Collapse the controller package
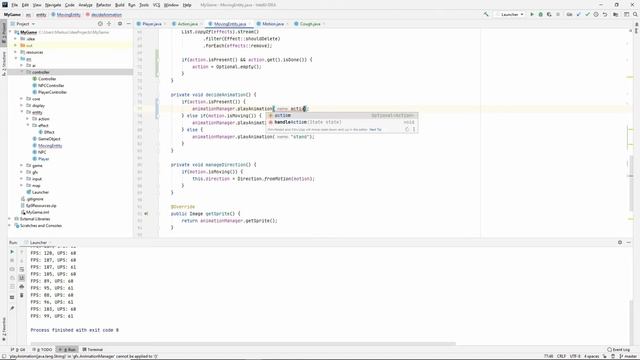This screenshot has height=360, width=640. click(x=22, y=72)
